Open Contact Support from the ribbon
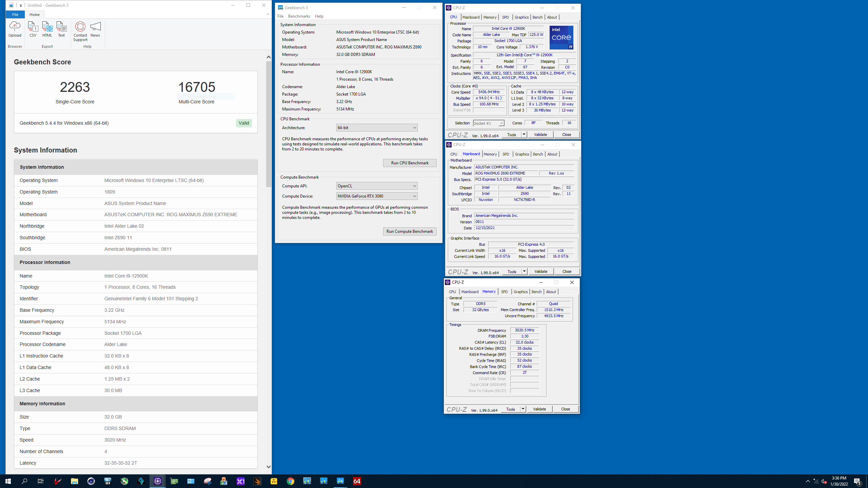Screen dimensions: 868x488 (80, 31)
